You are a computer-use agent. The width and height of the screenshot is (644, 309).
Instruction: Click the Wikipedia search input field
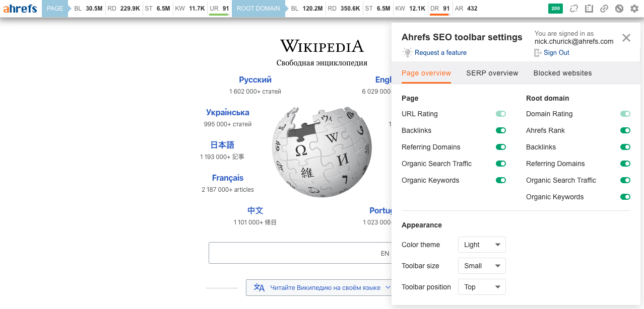pyautogui.click(x=302, y=253)
